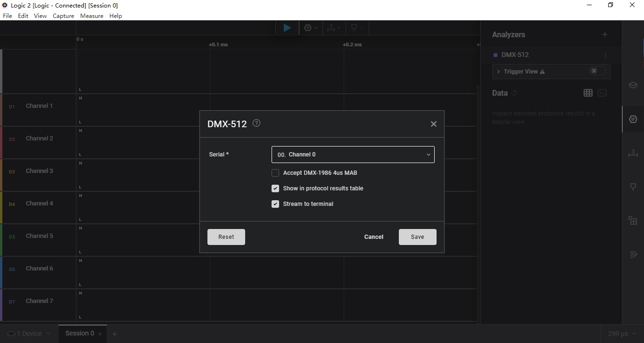Open Device Settings sidebar panel
Image resolution: width=644 pixels, height=343 pixels.
633,85
